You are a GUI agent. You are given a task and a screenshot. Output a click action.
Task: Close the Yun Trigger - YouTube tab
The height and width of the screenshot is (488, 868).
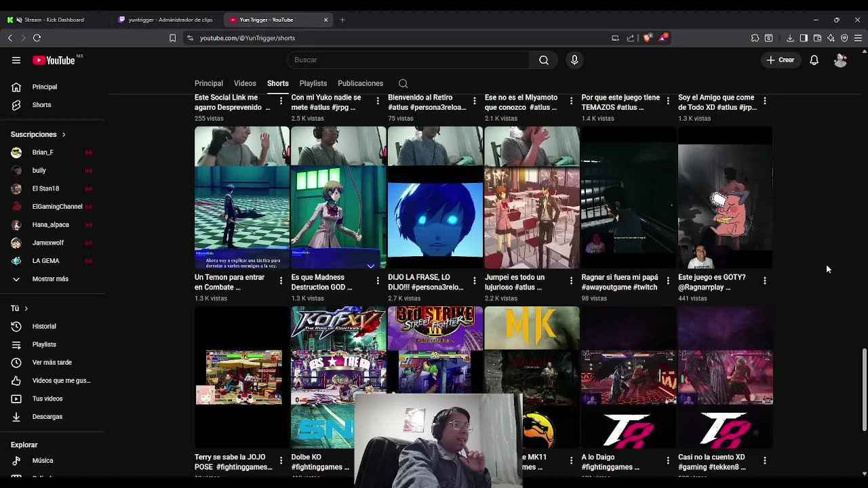tap(325, 20)
